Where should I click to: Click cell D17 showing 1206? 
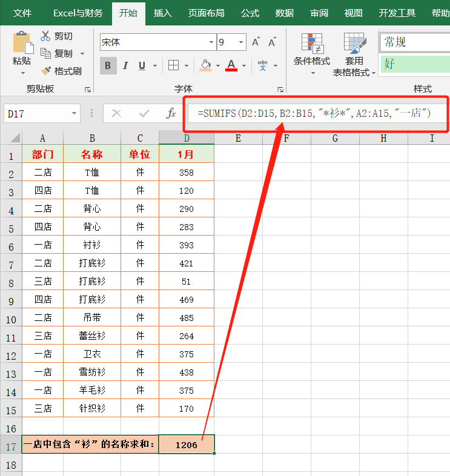click(186, 445)
